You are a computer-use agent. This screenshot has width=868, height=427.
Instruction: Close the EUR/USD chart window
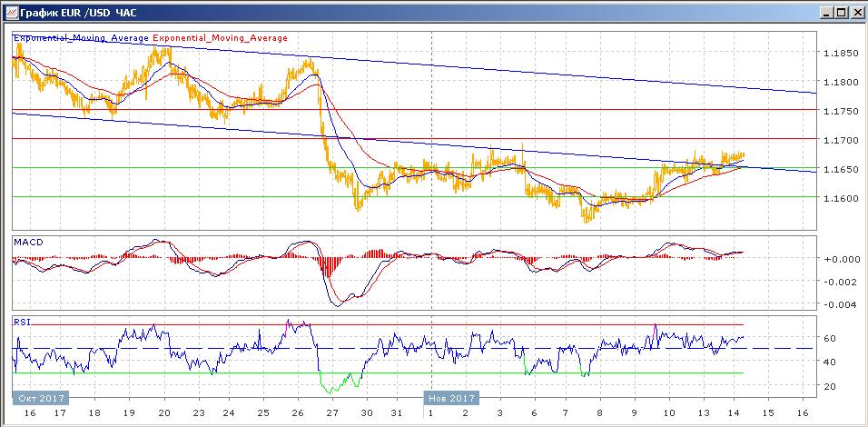click(x=855, y=12)
